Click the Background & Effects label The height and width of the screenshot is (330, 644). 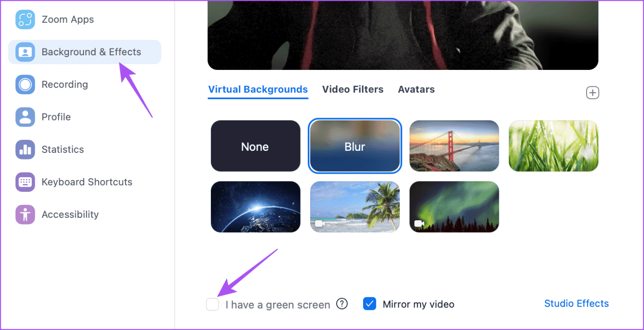(91, 52)
